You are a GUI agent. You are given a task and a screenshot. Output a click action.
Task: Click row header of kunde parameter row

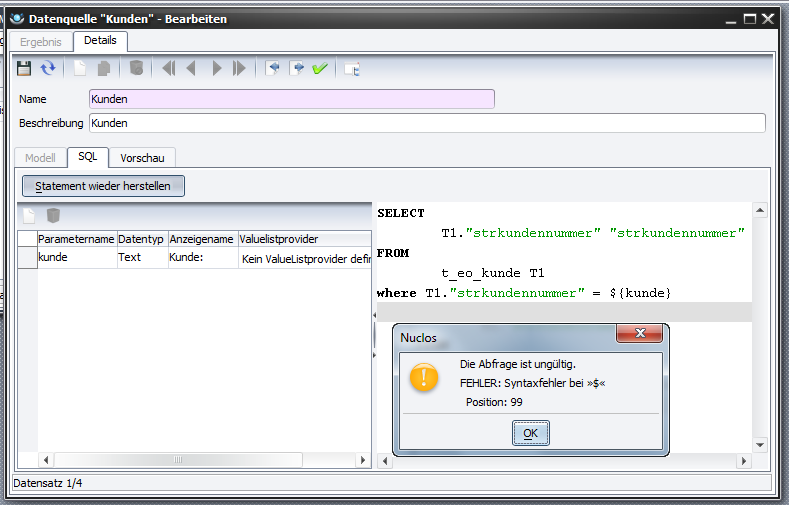[x=27, y=258]
